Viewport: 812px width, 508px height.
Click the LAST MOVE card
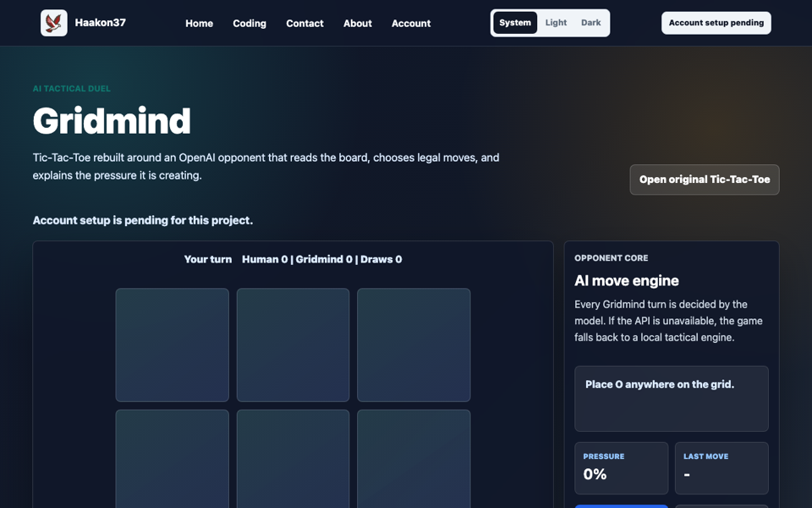[721, 468]
